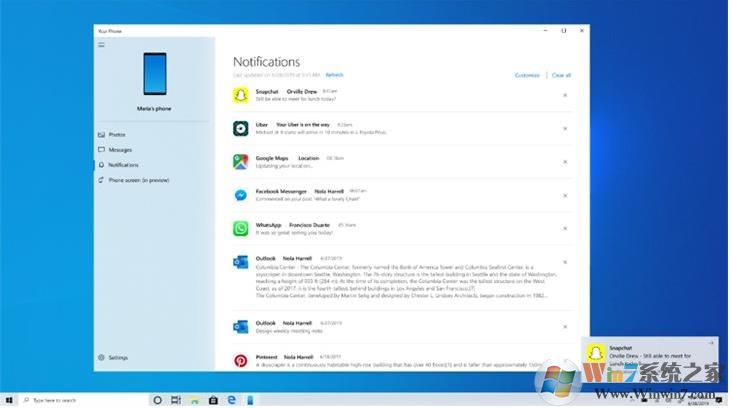Click the Notifications bell icon in sidebar
Image resolution: width=732 pixels, height=408 pixels.
(x=101, y=165)
